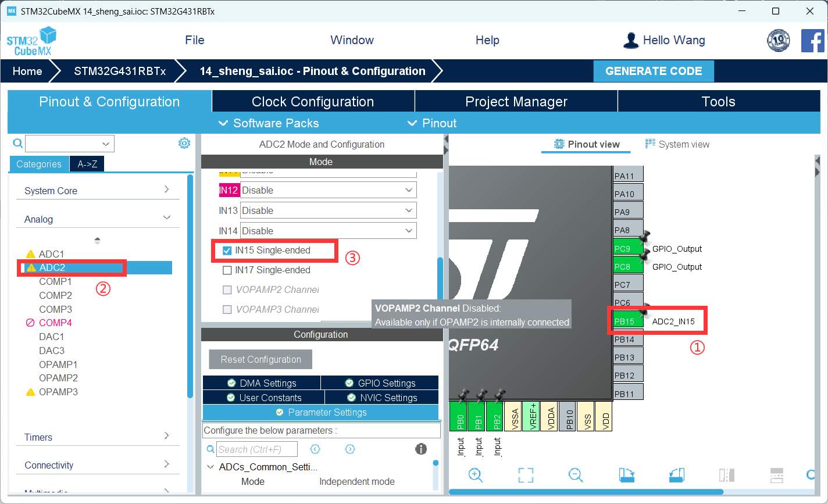The image size is (828, 504).
Task: Click the parameter Search (Ctrl+F) field
Action: (257, 449)
